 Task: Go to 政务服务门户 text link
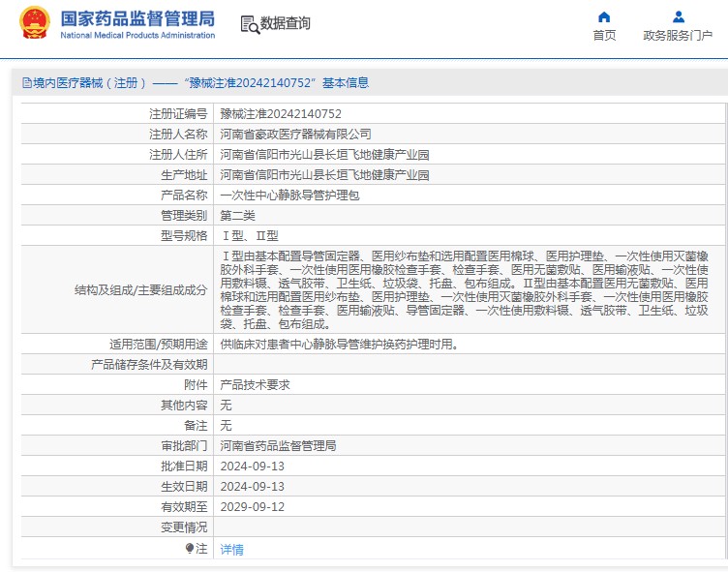(x=678, y=36)
